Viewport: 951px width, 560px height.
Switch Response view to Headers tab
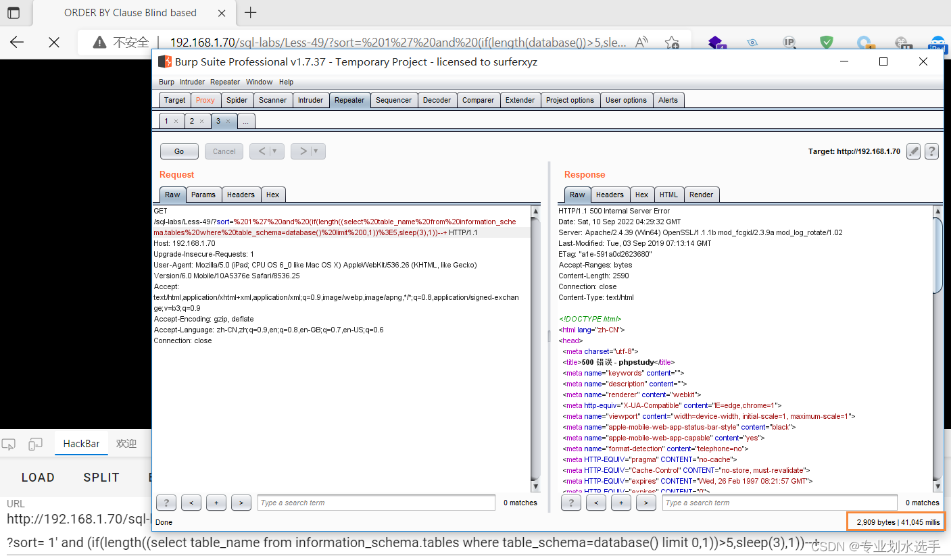[x=610, y=195]
